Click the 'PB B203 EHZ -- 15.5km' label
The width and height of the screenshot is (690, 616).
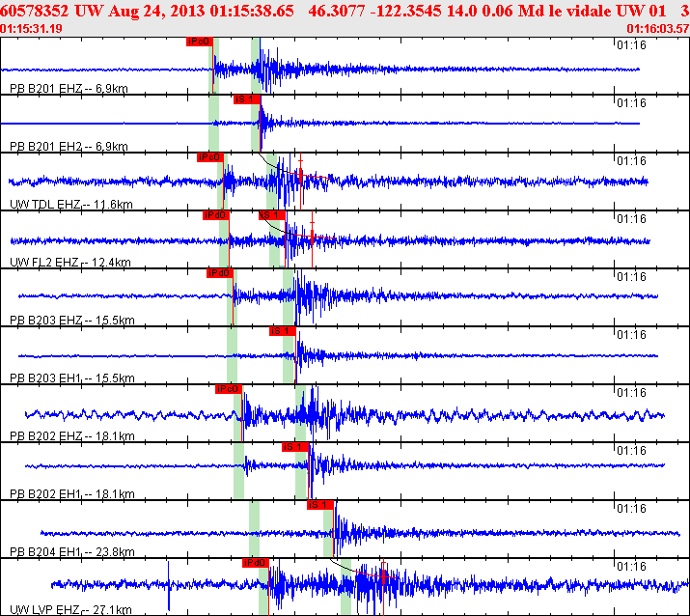(72, 321)
